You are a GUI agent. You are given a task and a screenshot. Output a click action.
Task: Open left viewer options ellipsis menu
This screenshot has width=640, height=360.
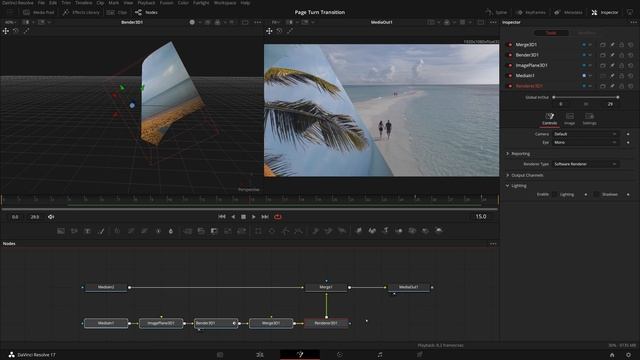coord(258,22)
